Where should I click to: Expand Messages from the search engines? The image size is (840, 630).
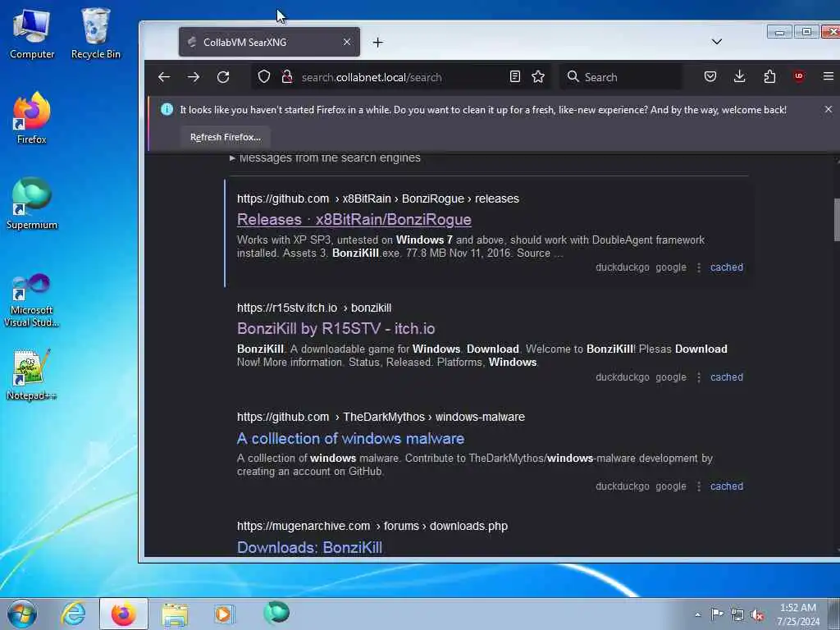coord(325,158)
